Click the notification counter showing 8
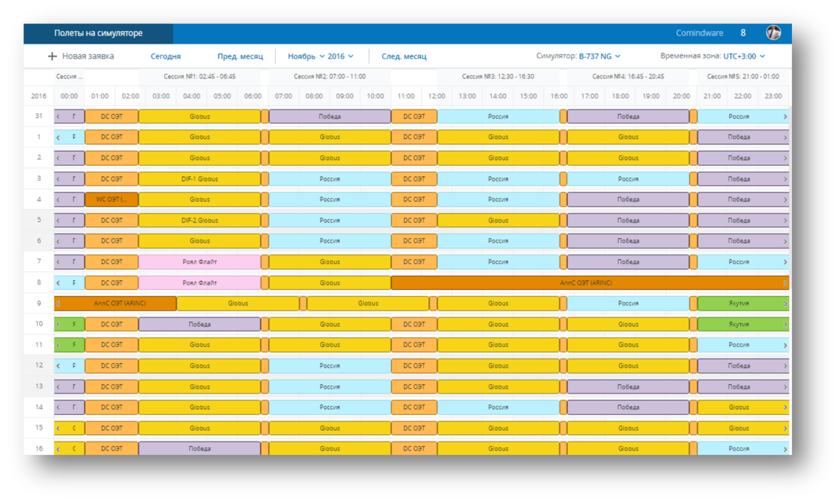 [742, 33]
